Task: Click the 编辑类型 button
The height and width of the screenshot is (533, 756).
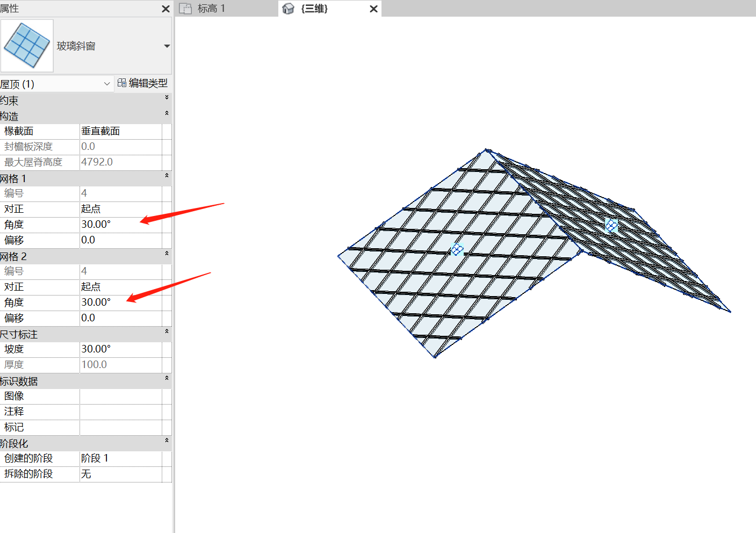Action: coord(142,83)
